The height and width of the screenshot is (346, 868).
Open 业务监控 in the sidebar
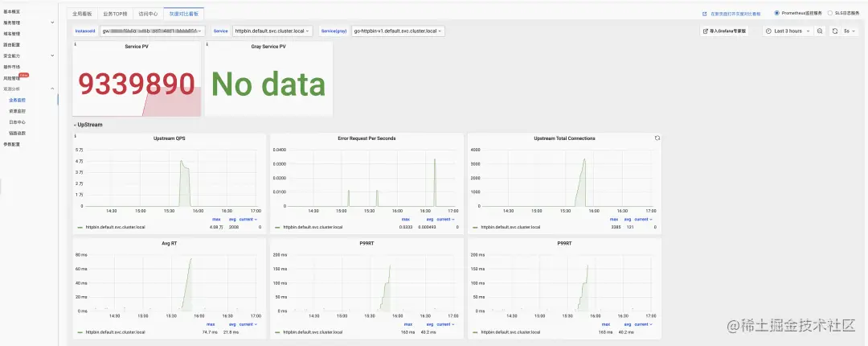pyautogui.click(x=17, y=100)
